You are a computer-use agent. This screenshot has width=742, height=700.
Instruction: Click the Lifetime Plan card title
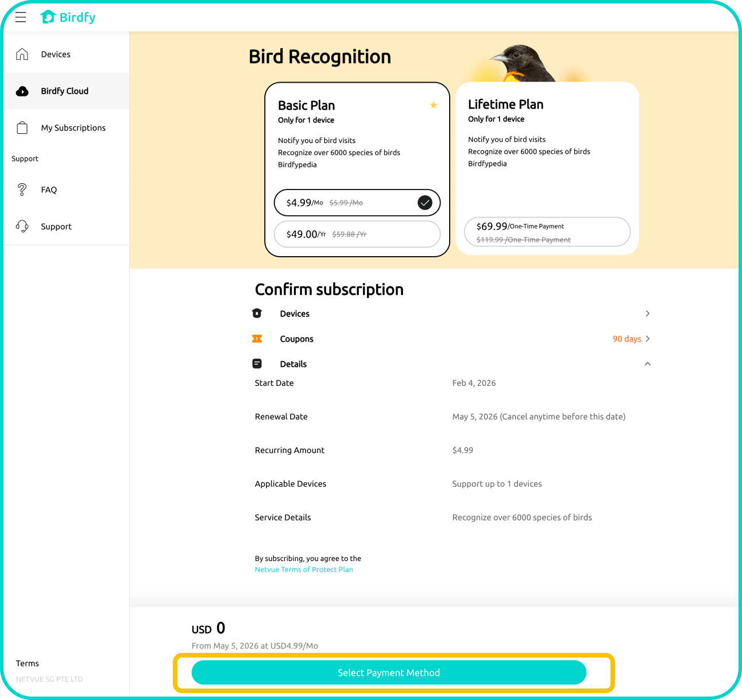(505, 105)
